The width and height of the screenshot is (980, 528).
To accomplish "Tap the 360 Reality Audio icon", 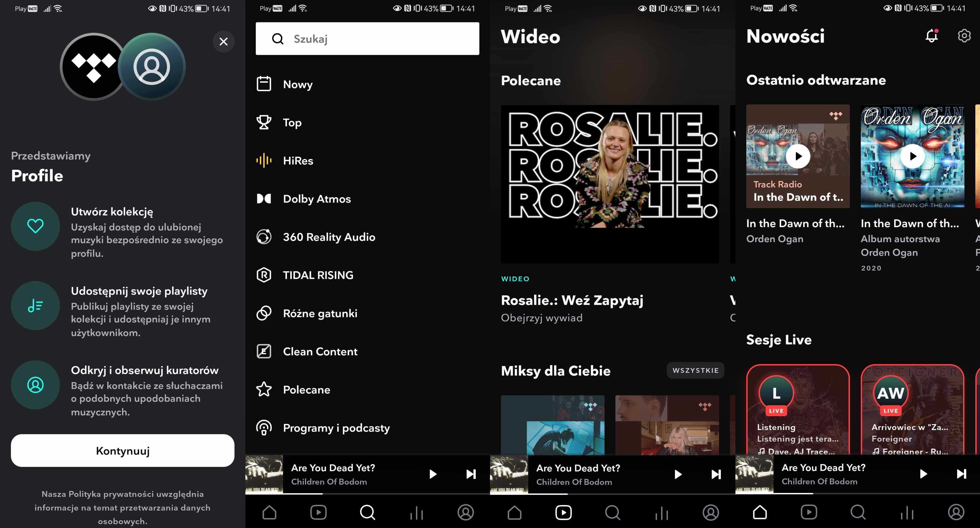I will (264, 236).
